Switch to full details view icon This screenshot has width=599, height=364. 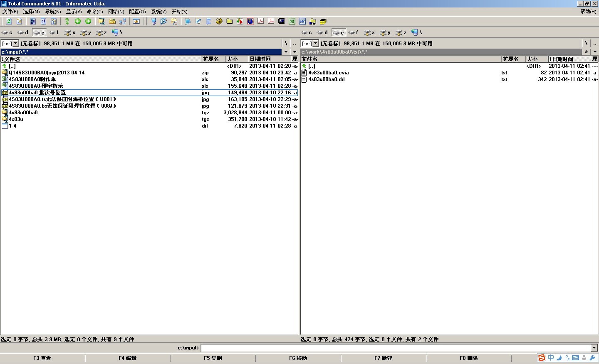point(43,21)
